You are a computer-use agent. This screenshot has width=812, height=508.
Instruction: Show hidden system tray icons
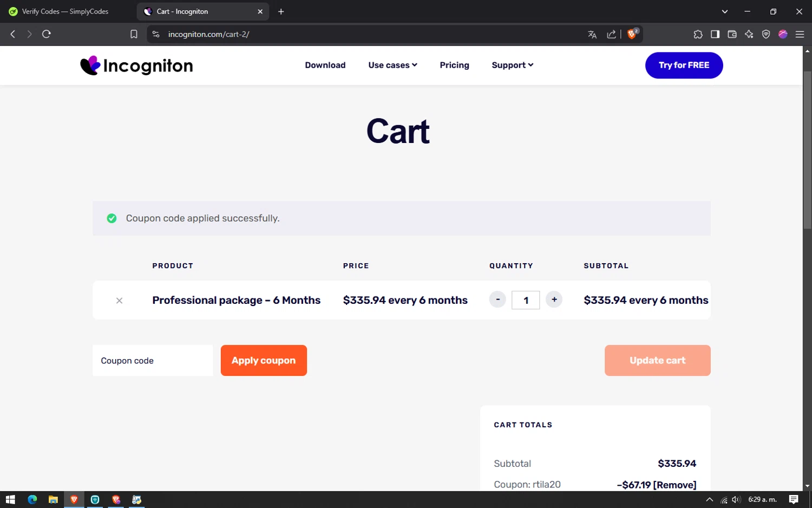coord(709,499)
